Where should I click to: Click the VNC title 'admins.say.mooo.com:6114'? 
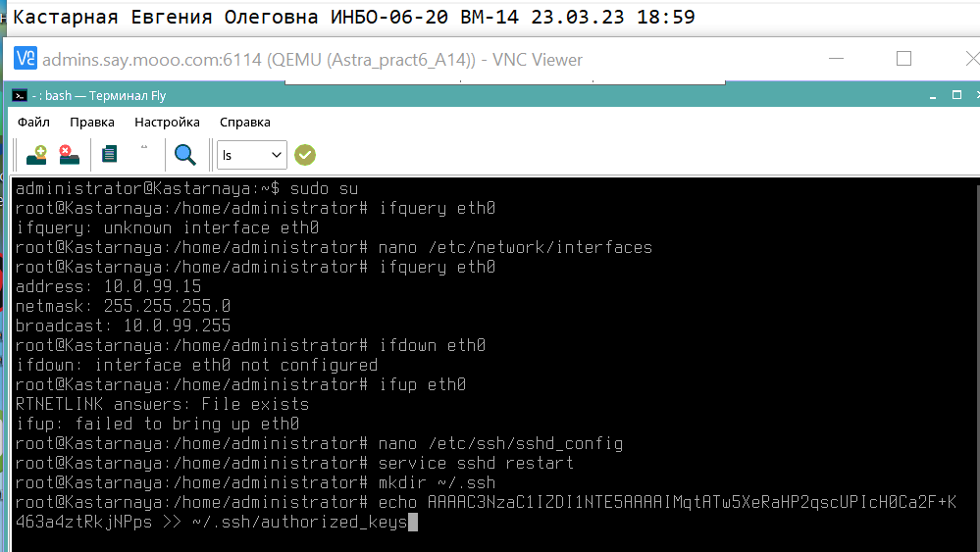152,60
